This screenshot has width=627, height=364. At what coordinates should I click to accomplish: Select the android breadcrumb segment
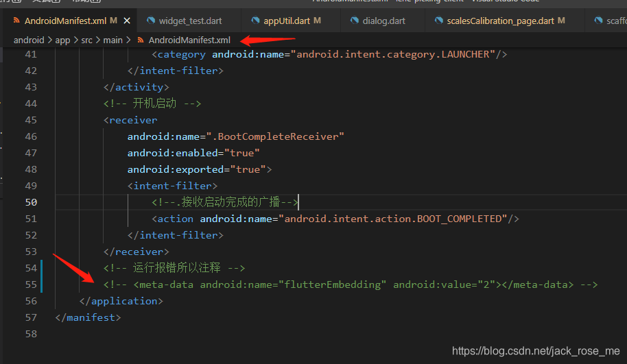(29, 40)
